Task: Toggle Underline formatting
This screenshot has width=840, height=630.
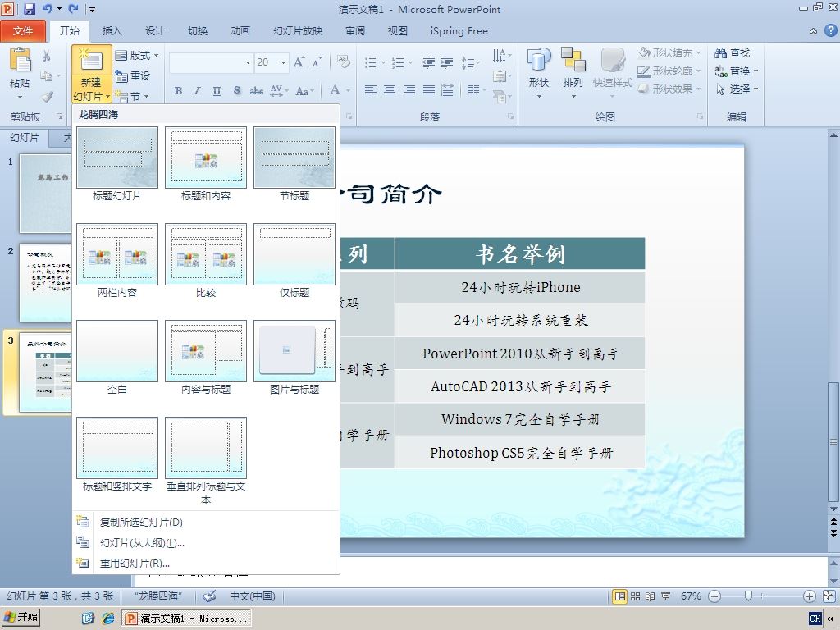Action: [x=217, y=91]
